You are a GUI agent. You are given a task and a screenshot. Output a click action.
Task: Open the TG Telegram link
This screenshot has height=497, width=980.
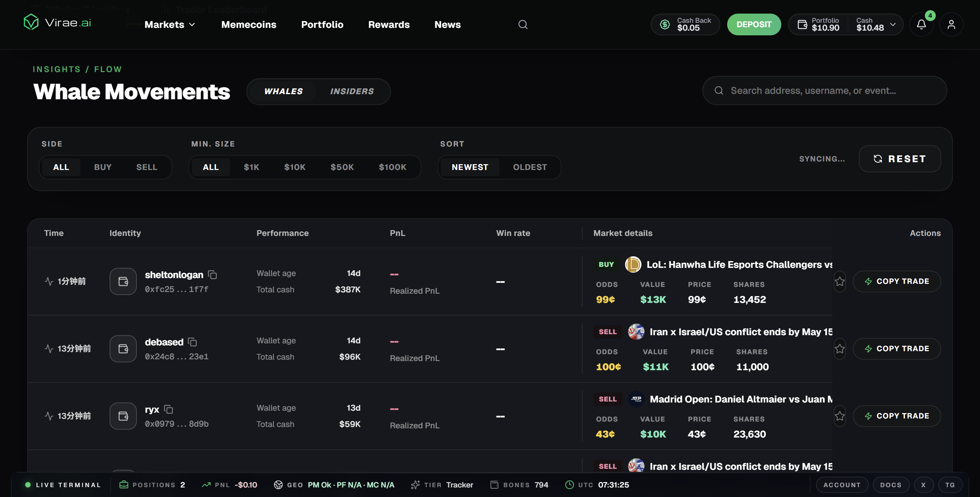point(950,485)
